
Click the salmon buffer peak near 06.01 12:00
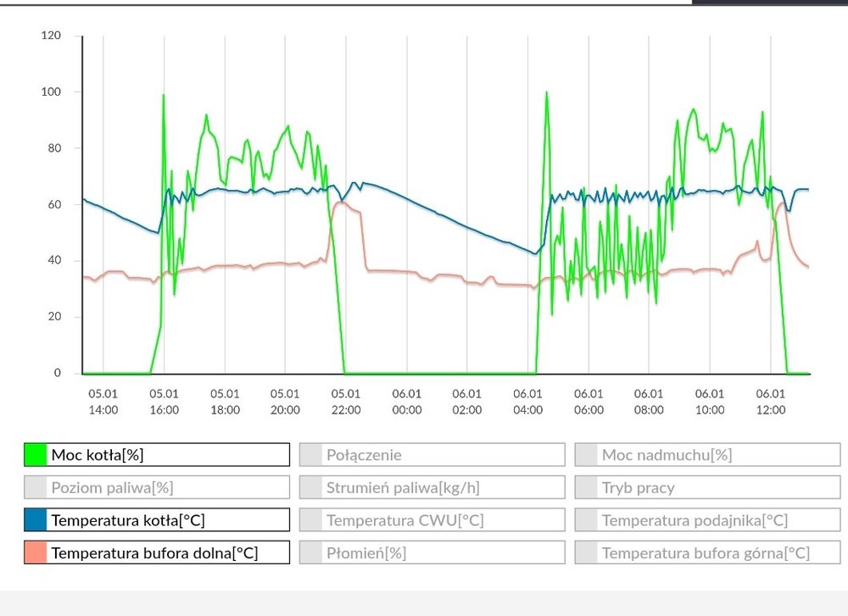tap(781, 203)
